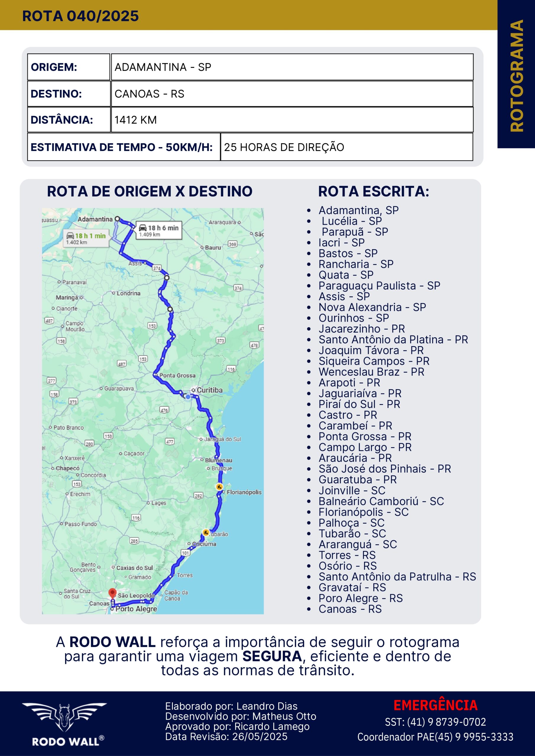
Task: Click 'Paraguaçu Paulista - SP' list item
Action: coord(380,286)
